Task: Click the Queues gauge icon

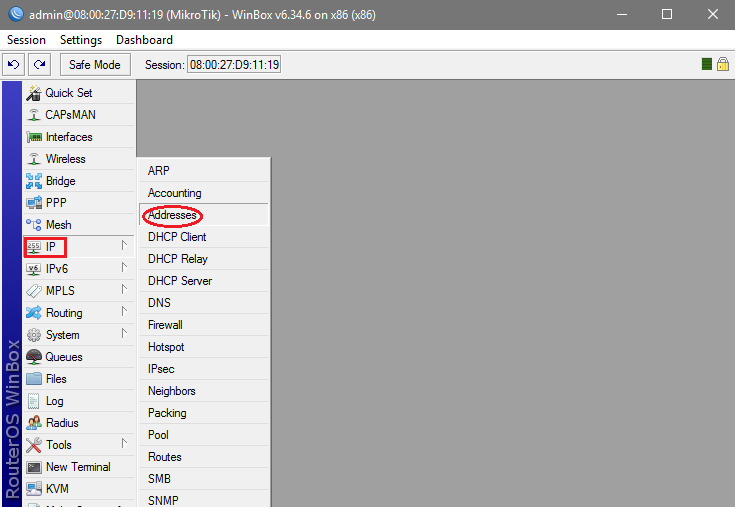Action: (34, 357)
